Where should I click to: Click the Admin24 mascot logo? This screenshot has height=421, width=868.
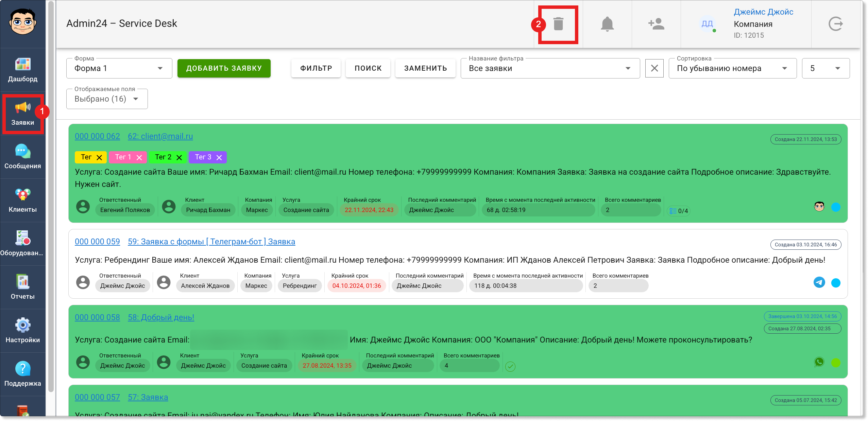(x=23, y=22)
